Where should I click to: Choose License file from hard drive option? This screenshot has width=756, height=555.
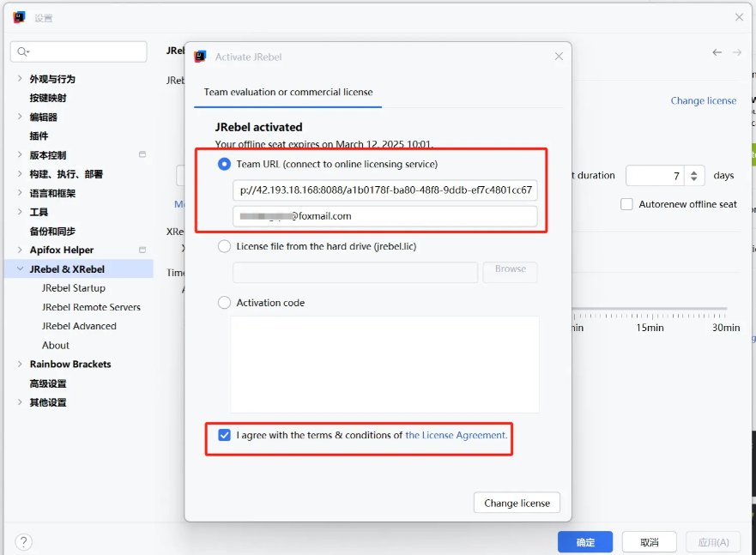pyautogui.click(x=225, y=246)
